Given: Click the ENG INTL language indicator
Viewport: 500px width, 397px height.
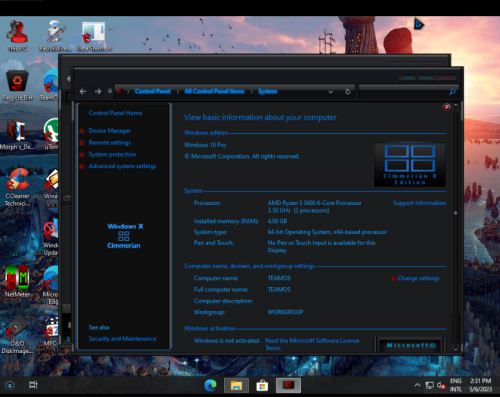Looking at the screenshot, I should tap(456, 385).
